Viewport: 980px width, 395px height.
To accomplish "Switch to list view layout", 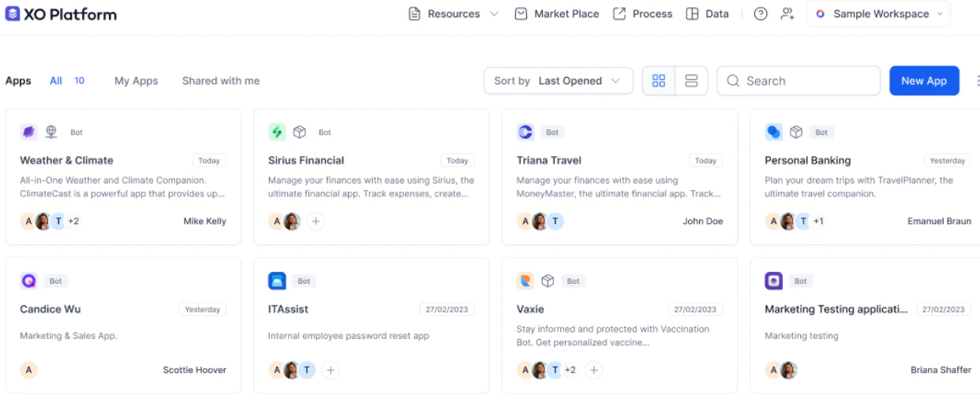I will pos(691,80).
